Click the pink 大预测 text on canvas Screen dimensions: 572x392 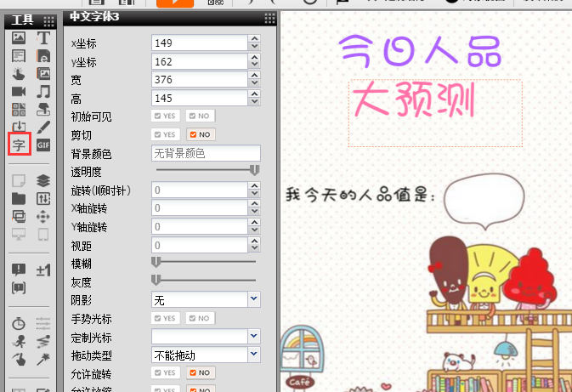click(x=414, y=99)
